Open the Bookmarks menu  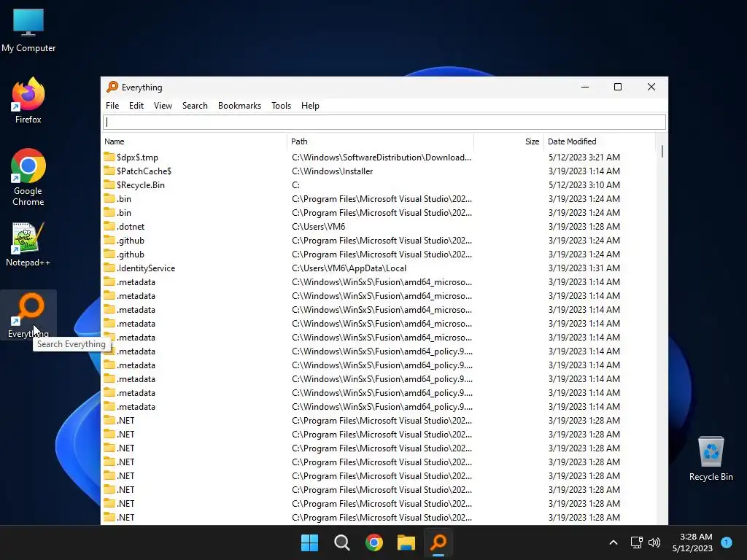pyautogui.click(x=239, y=106)
